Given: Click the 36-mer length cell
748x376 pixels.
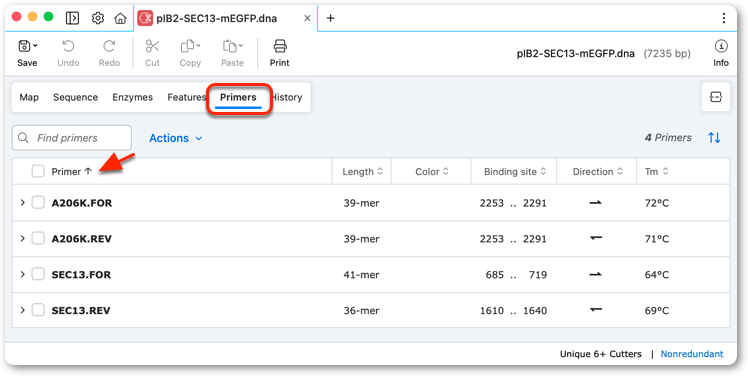Looking at the screenshot, I should tap(362, 310).
